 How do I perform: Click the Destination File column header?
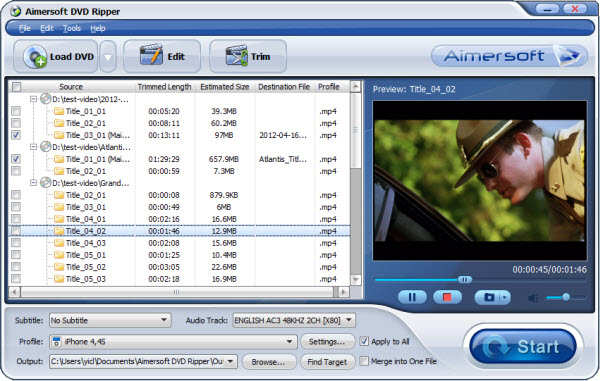[284, 87]
